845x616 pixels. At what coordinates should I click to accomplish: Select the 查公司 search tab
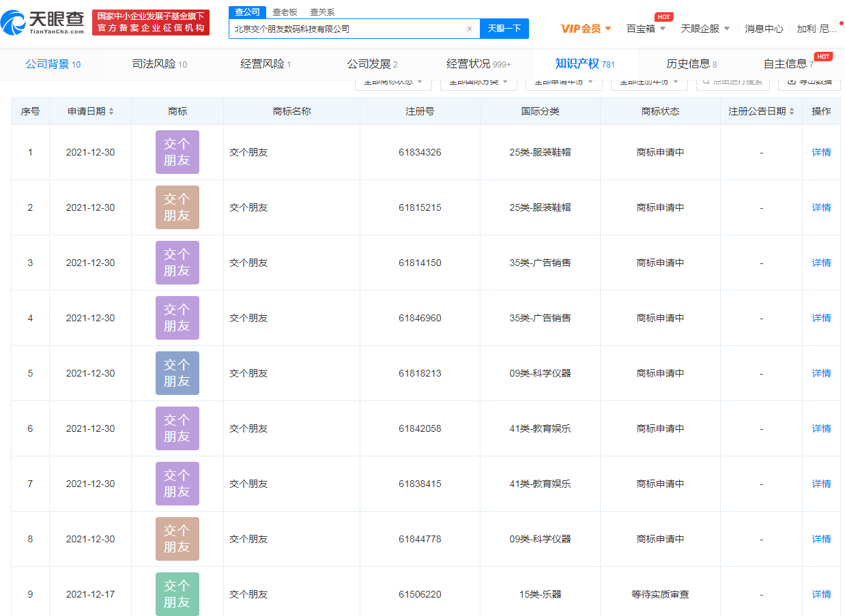[x=247, y=12]
